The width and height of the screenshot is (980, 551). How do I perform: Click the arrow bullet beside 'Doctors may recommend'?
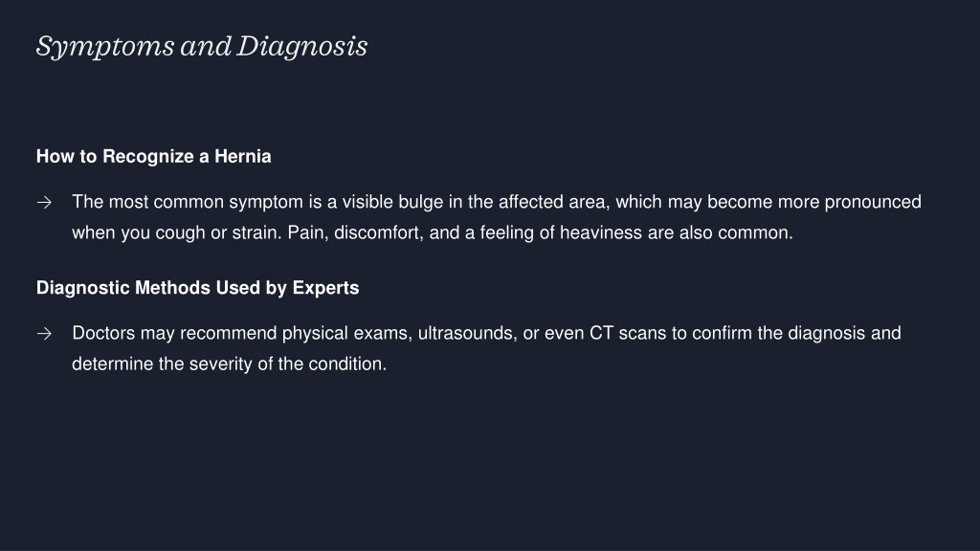tap(44, 334)
